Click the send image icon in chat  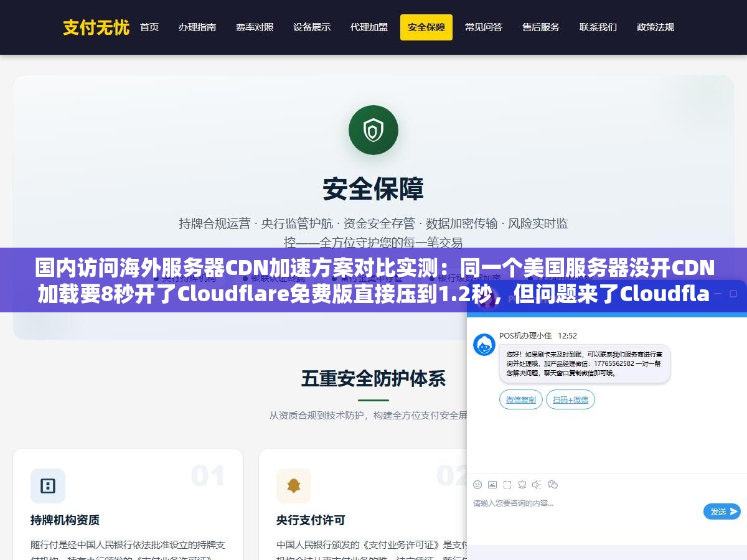pyautogui.click(x=492, y=485)
